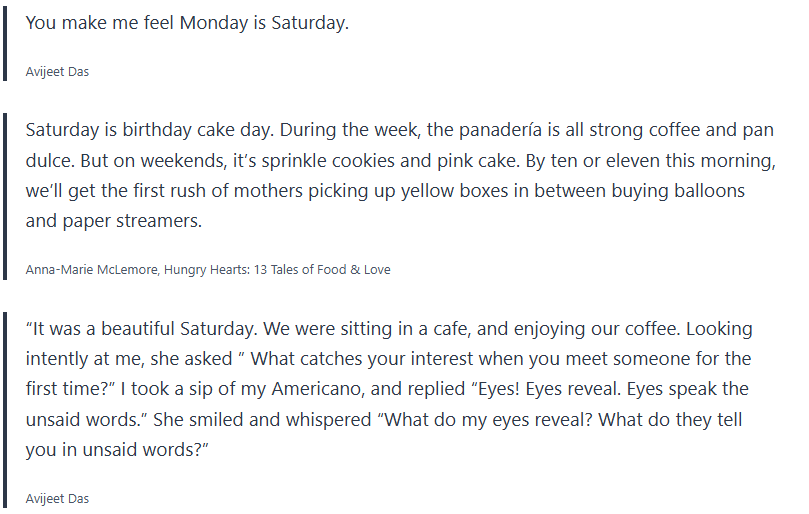Open Avijeet Das attribution under the Monday quote
809x514 pixels.
coord(58,72)
